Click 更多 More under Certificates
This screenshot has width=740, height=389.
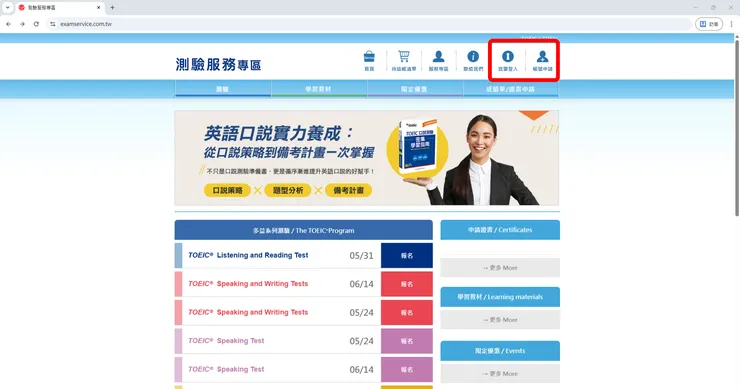tap(500, 268)
